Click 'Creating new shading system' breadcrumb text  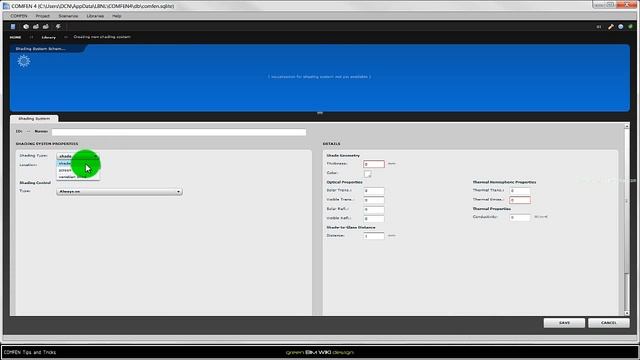click(x=102, y=37)
